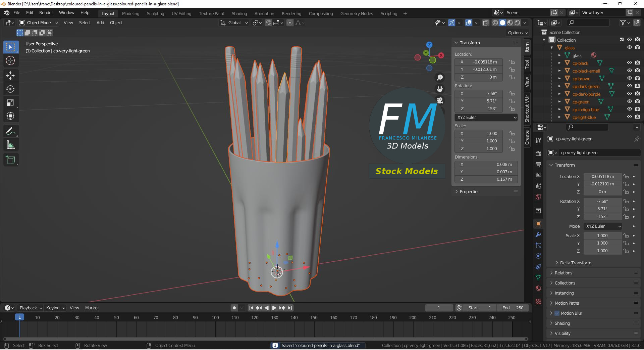Open Marker menu in timeline
The width and height of the screenshot is (644, 350).
pos(92,308)
